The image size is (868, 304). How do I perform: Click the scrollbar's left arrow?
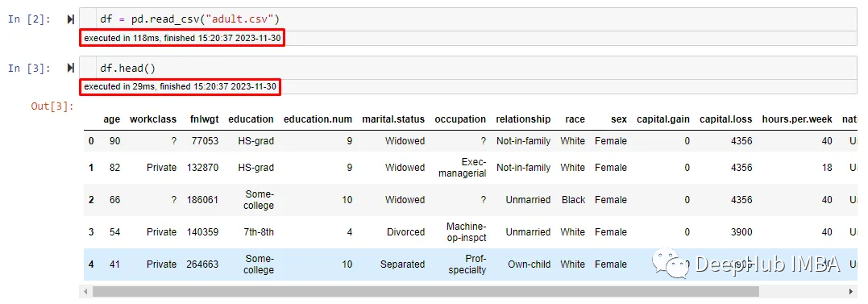pyautogui.click(x=86, y=291)
